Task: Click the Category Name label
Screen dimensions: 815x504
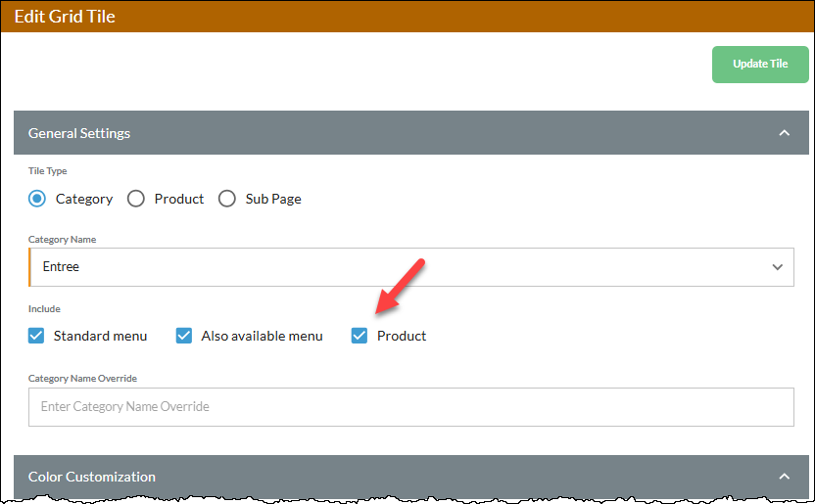Action: click(62, 240)
